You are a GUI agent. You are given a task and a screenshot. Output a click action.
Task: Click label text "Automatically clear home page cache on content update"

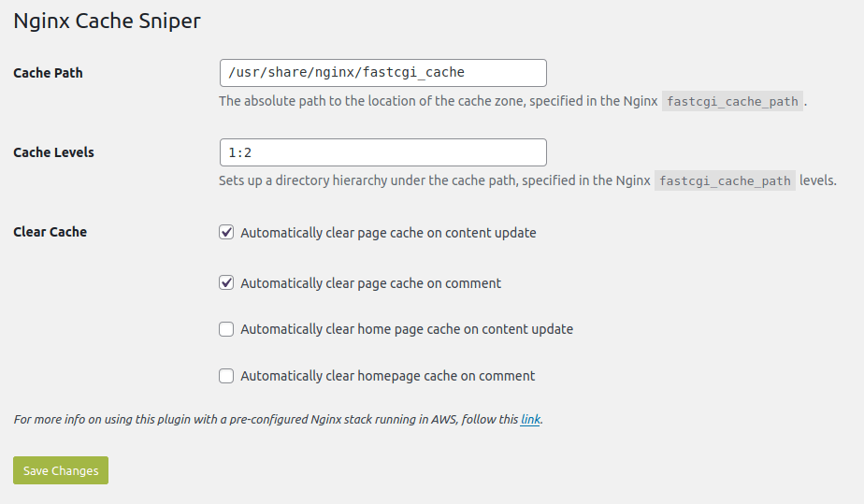407,329
